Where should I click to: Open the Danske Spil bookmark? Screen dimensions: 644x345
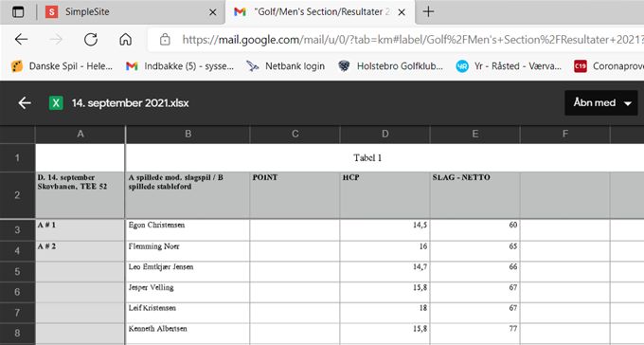click(62, 65)
